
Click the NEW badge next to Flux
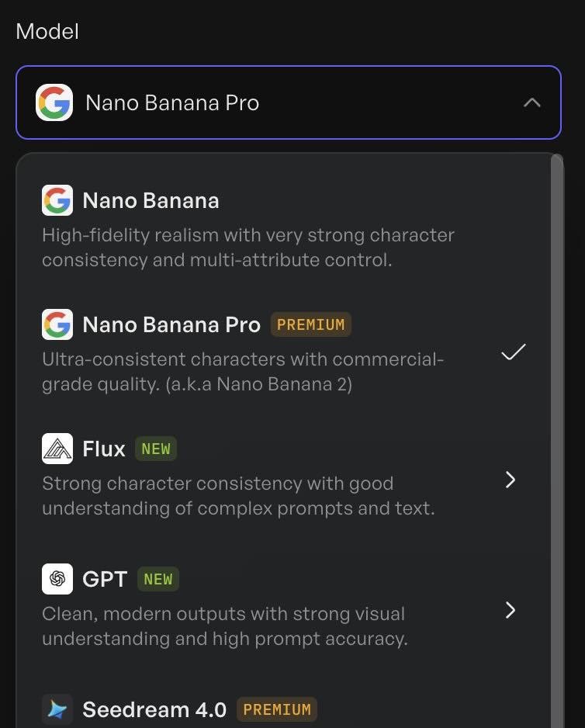[156, 449]
